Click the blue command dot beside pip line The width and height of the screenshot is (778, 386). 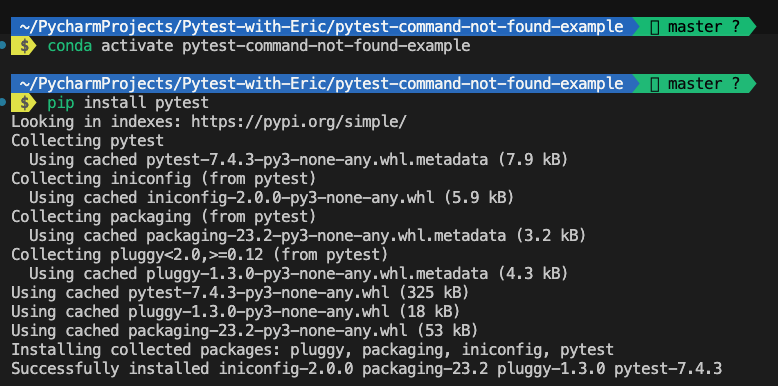[3, 103]
